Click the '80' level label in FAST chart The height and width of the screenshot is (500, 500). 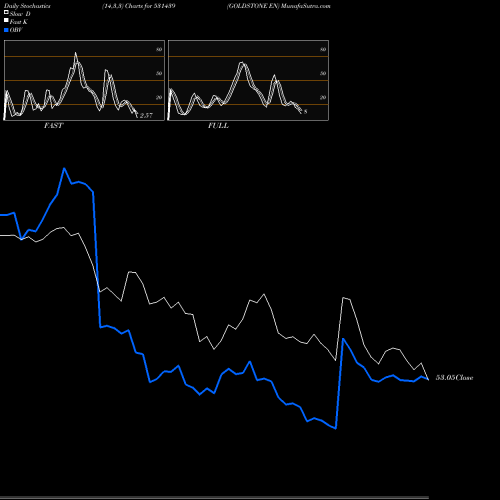(x=159, y=50)
